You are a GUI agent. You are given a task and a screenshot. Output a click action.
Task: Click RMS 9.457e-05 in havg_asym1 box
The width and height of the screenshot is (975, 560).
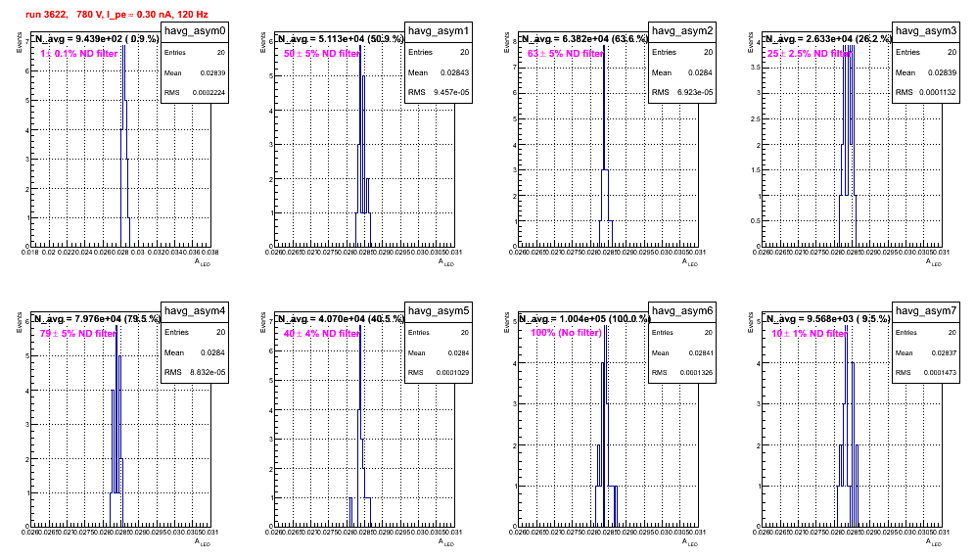point(439,93)
